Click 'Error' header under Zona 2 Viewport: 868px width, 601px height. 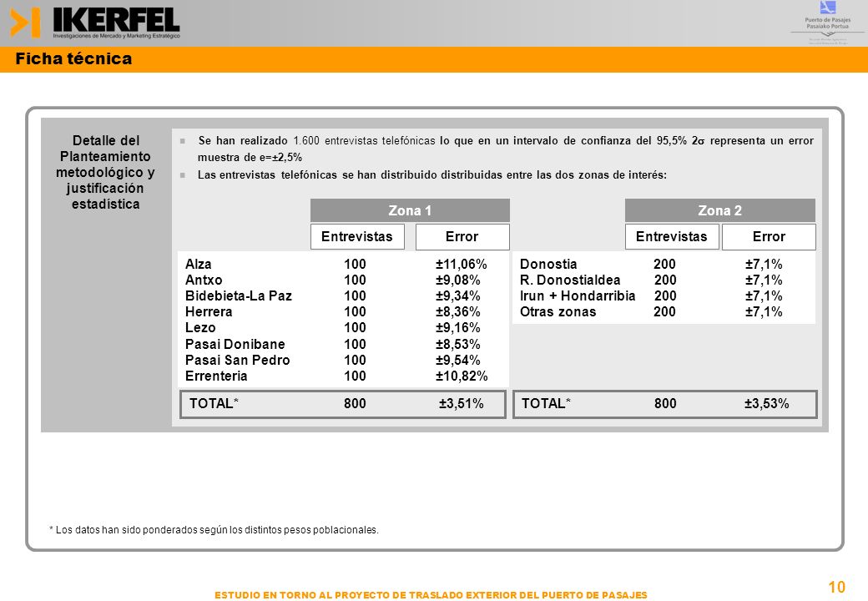(769, 236)
